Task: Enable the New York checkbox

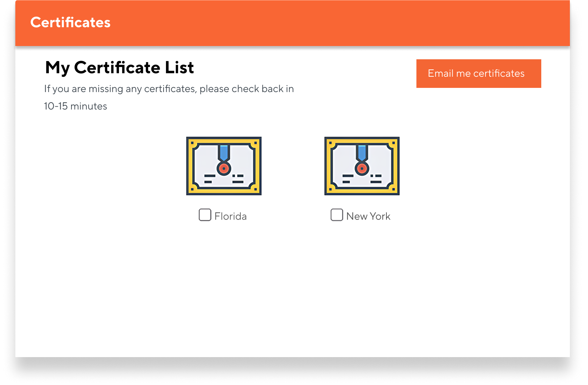Action: pos(337,215)
